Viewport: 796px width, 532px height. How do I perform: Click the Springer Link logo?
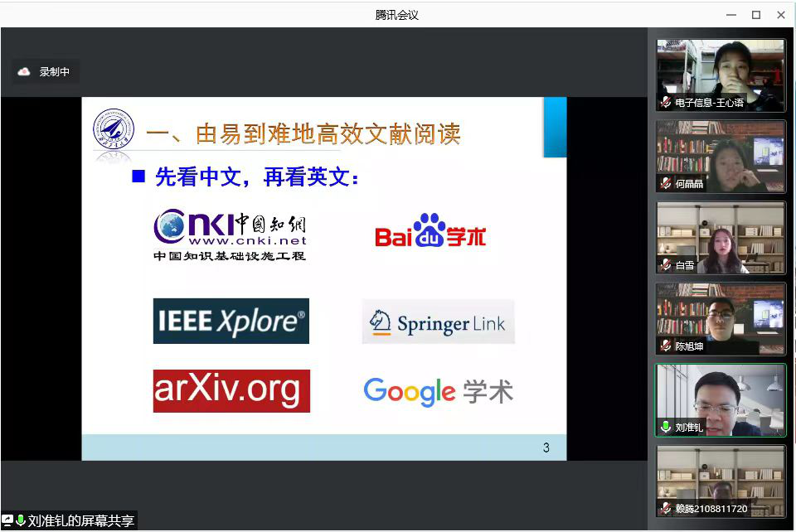click(438, 322)
